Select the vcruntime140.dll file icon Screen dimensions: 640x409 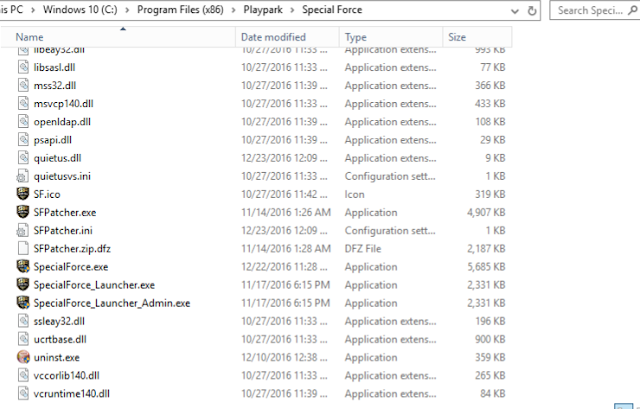[23, 393]
